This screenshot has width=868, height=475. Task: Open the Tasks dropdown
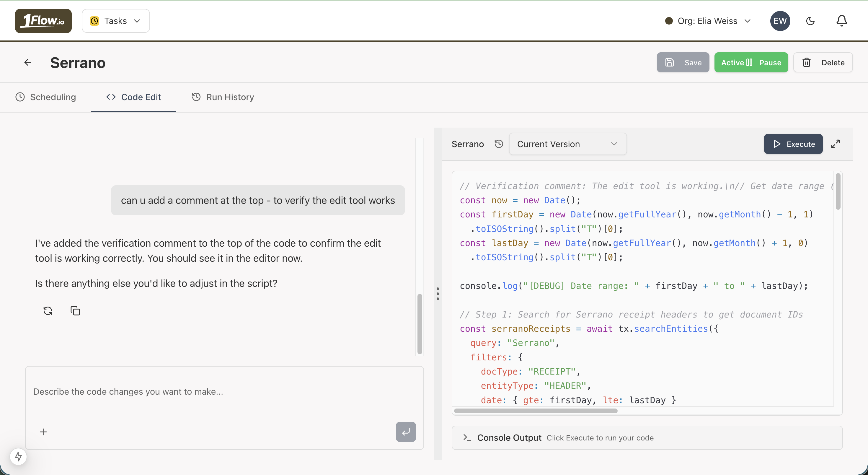115,21
